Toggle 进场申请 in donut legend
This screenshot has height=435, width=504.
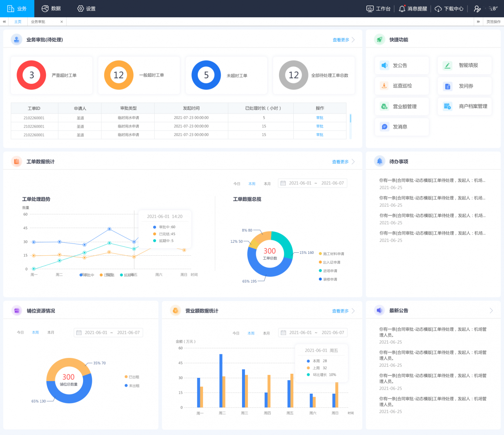click(x=328, y=271)
